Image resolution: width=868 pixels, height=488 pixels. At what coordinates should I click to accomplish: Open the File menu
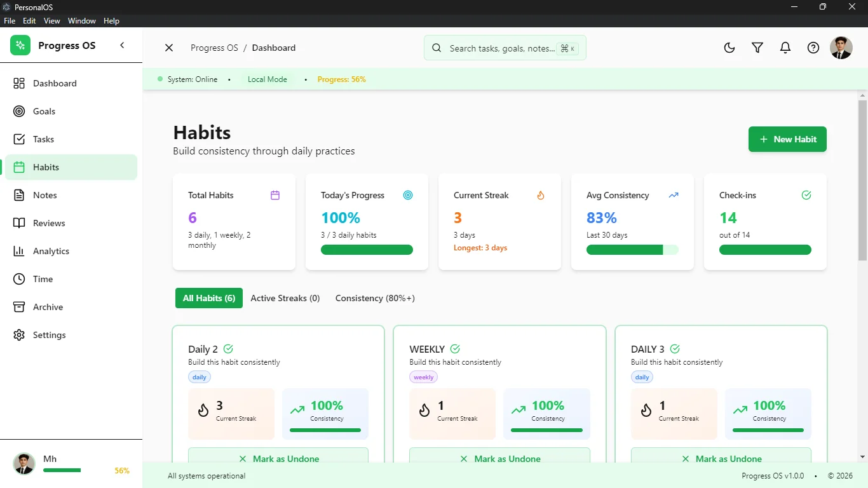click(10, 21)
